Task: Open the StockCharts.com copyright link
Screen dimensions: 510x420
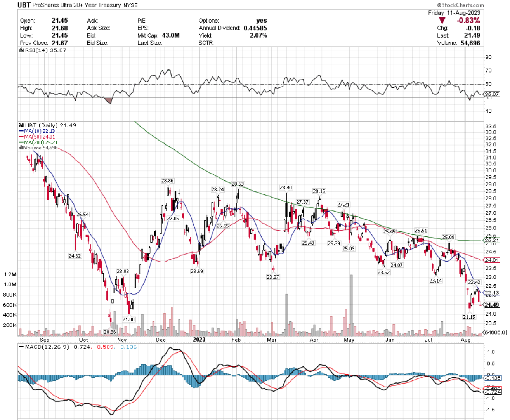Action: point(460,5)
